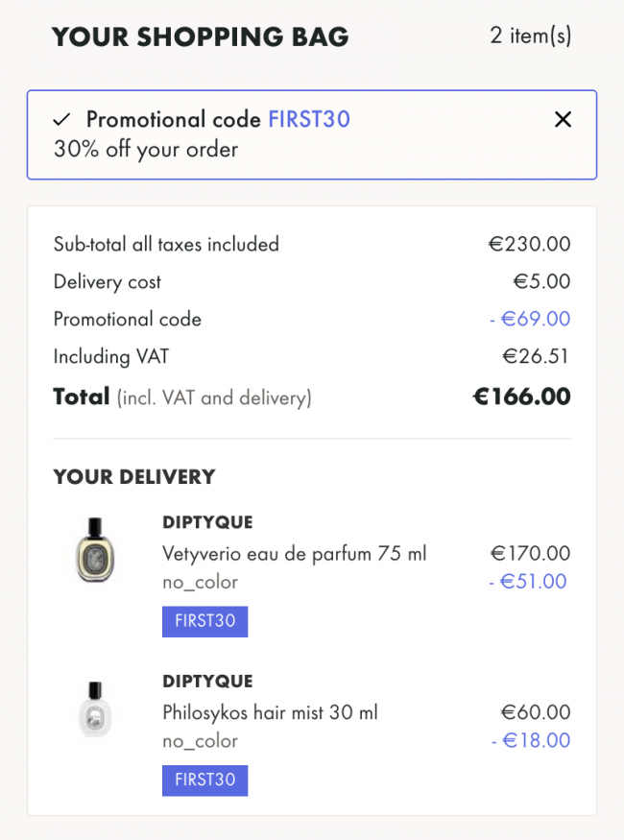Viewport: 624px width, 840px height.
Task: Click the -€18.00 discount on hair mist
Action: (531, 740)
